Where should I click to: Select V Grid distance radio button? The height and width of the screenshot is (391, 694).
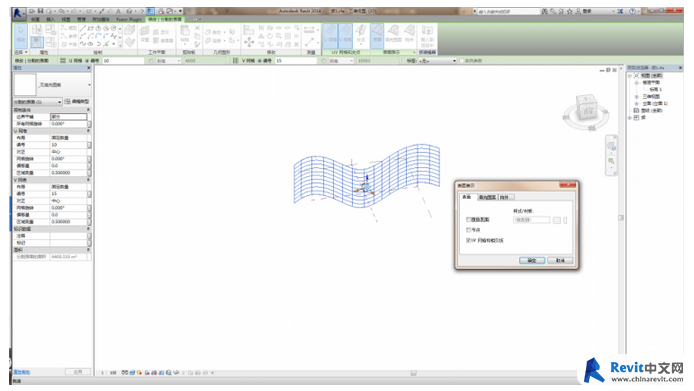pyautogui.click(x=324, y=61)
